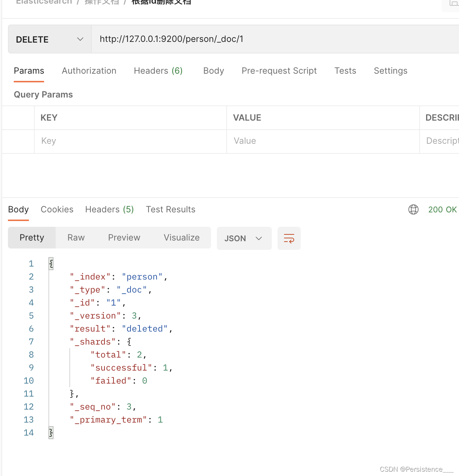Open the Settings tab
459x476 pixels.
(390, 71)
